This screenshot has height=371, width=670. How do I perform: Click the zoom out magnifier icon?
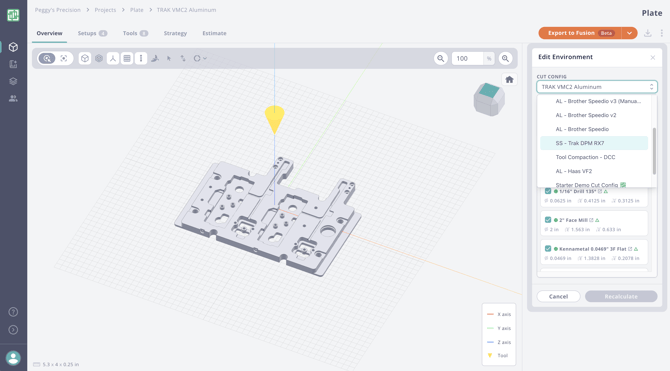[x=441, y=59]
